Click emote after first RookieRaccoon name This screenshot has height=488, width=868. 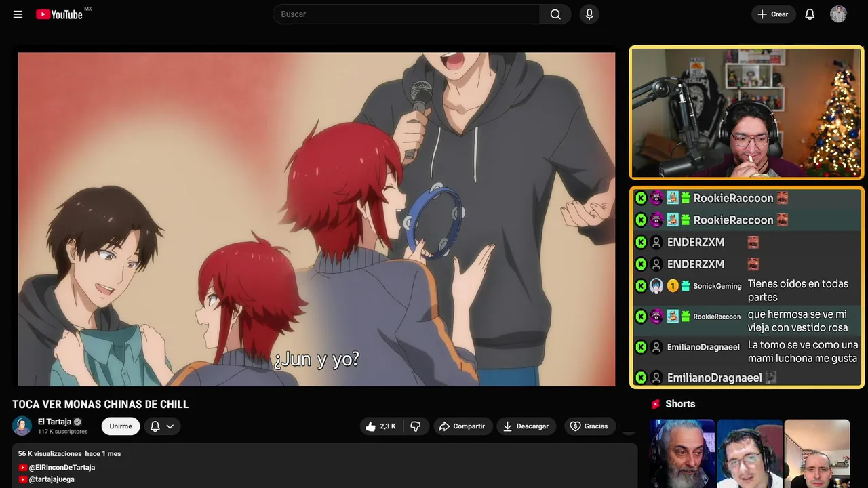pos(783,198)
